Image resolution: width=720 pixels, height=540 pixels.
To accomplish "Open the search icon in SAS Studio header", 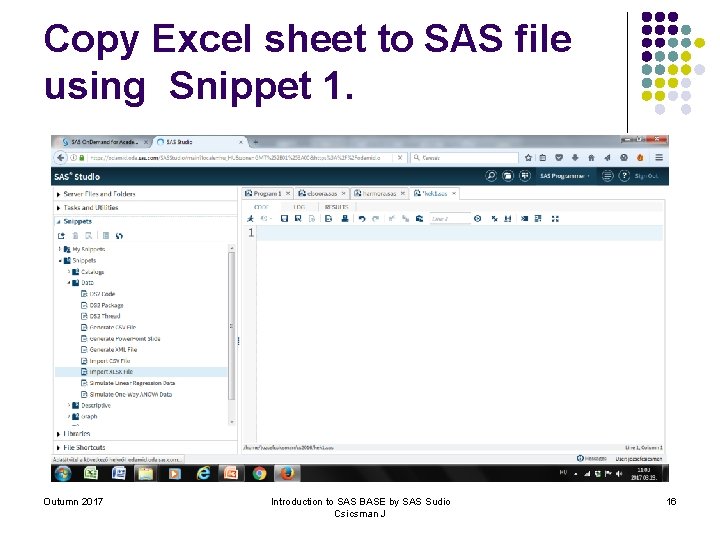I will click(x=491, y=176).
